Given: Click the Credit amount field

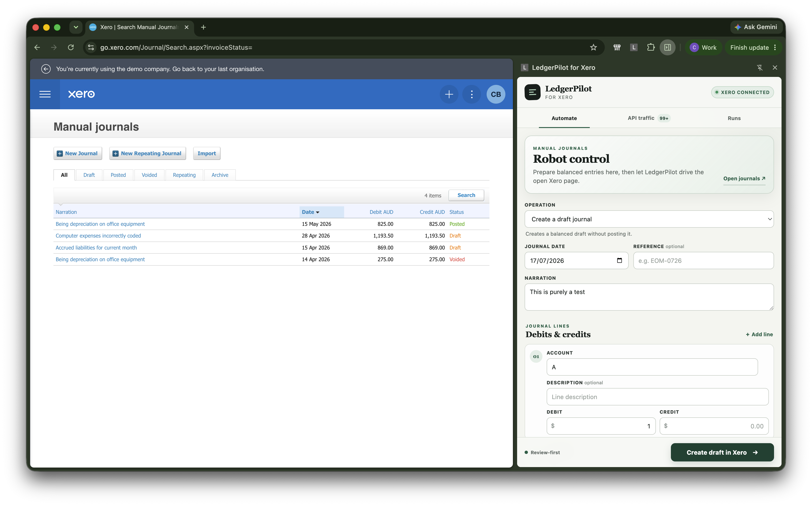Looking at the screenshot, I should click(x=714, y=426).
